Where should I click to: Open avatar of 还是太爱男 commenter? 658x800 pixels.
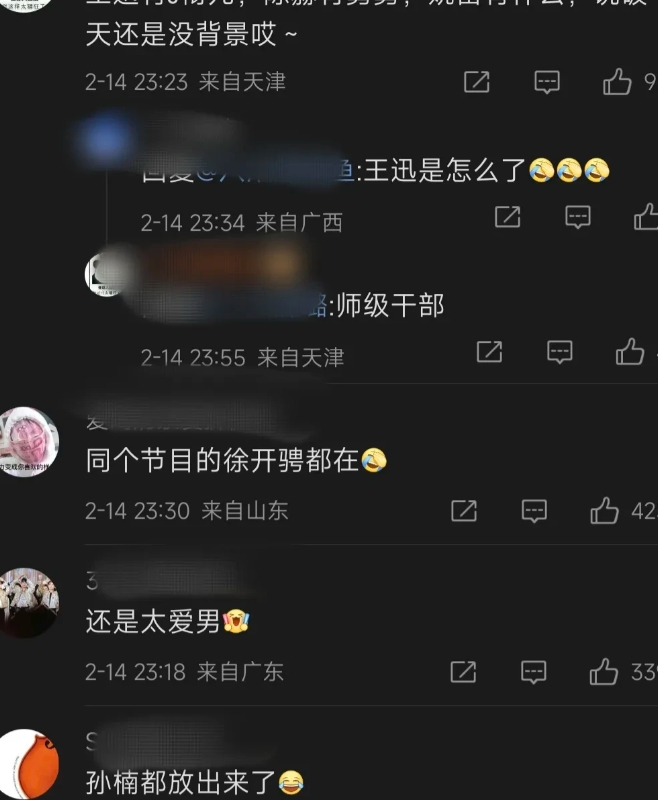(27, 603)
